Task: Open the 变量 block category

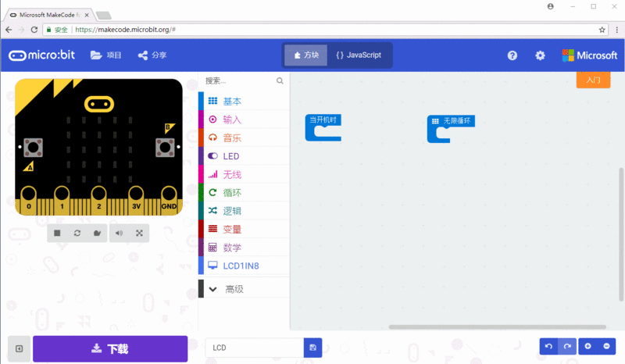Action: coord(244,229)
